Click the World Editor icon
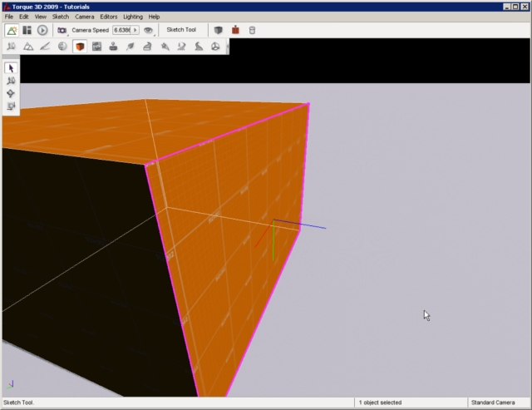 click(12, 30)
